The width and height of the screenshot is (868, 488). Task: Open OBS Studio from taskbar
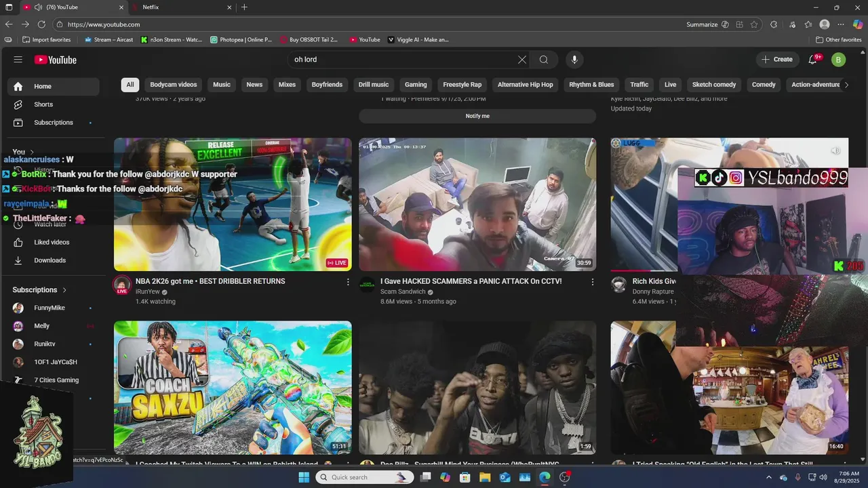565,477
